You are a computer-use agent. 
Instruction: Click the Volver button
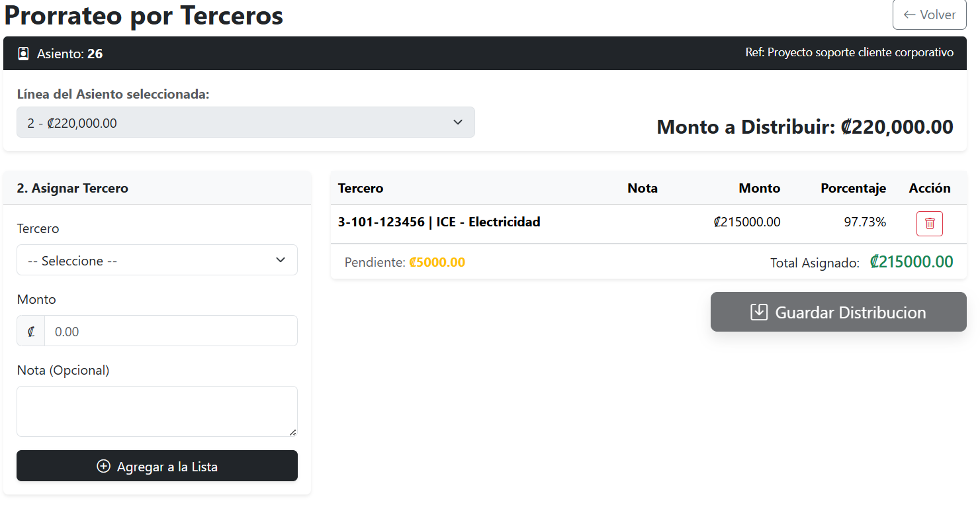point(929,15)
